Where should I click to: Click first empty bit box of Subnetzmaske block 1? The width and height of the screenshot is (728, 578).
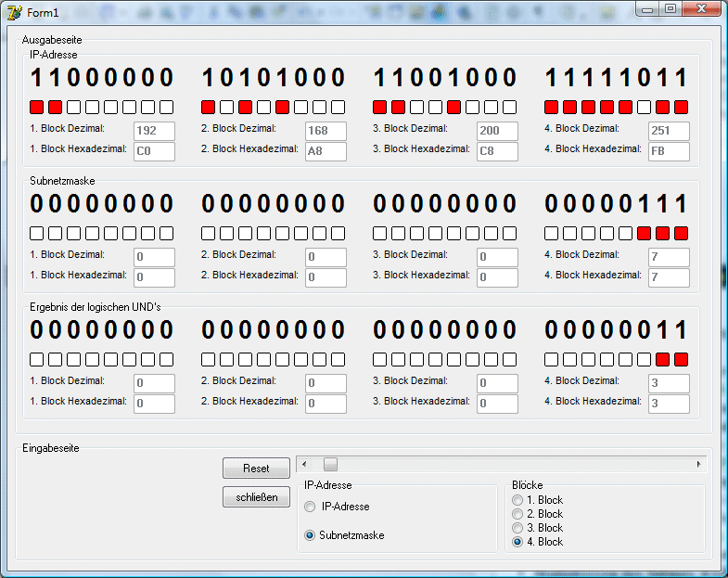point(37,233)
